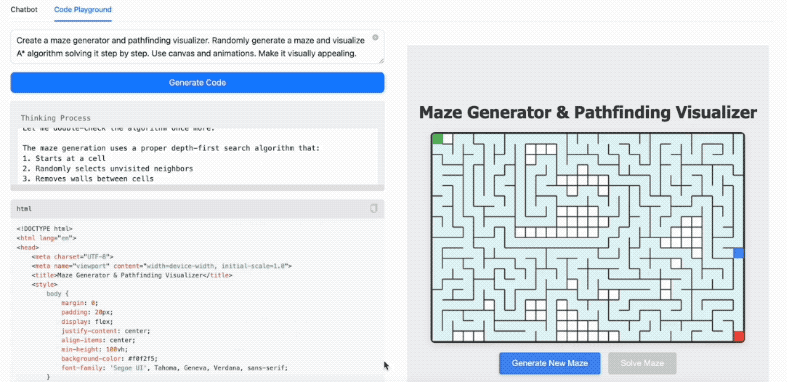Click the grey scrollbar under the thinking text
787x382 pixels.
pyautogui.click(x=197, y=188)
